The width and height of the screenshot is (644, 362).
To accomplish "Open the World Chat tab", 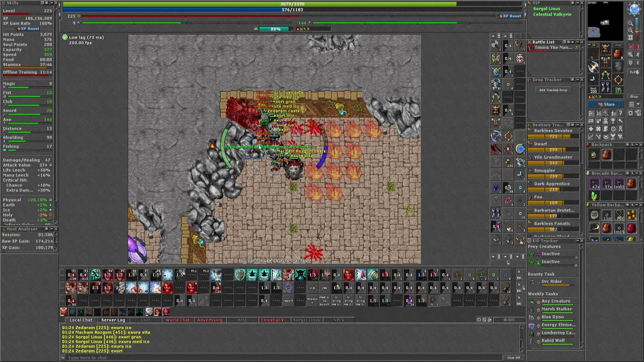I will (x=178, y=320).
